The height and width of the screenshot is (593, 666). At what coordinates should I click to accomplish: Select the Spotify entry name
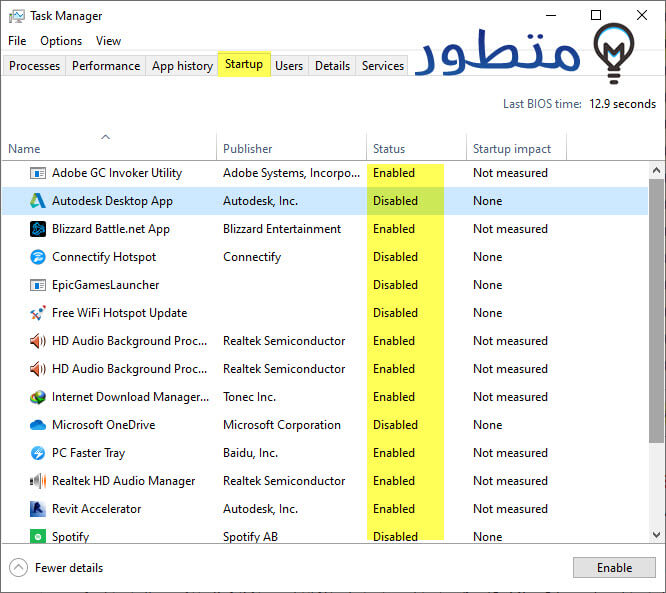coord(71,537)
